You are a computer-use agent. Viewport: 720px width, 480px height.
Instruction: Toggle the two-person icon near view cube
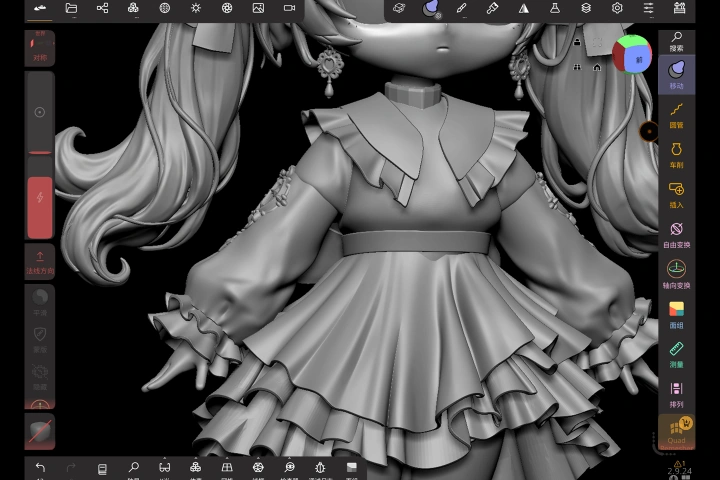coord(577,68)
